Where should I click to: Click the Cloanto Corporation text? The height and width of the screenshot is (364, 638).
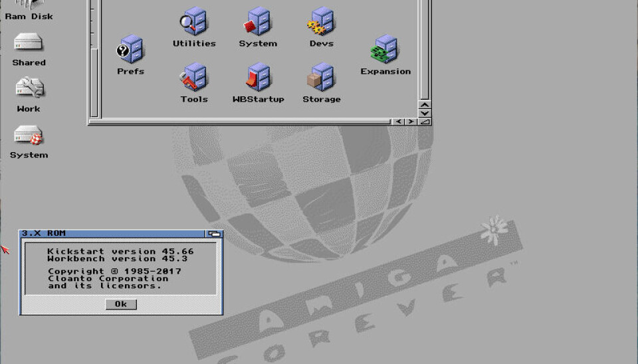pyautogui.click(x=108, y=278)
